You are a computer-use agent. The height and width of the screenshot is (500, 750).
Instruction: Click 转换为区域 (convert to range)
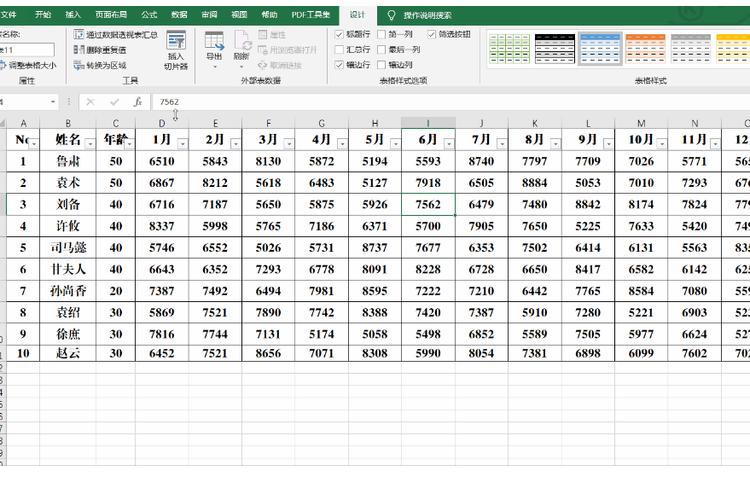pos(100,65)
